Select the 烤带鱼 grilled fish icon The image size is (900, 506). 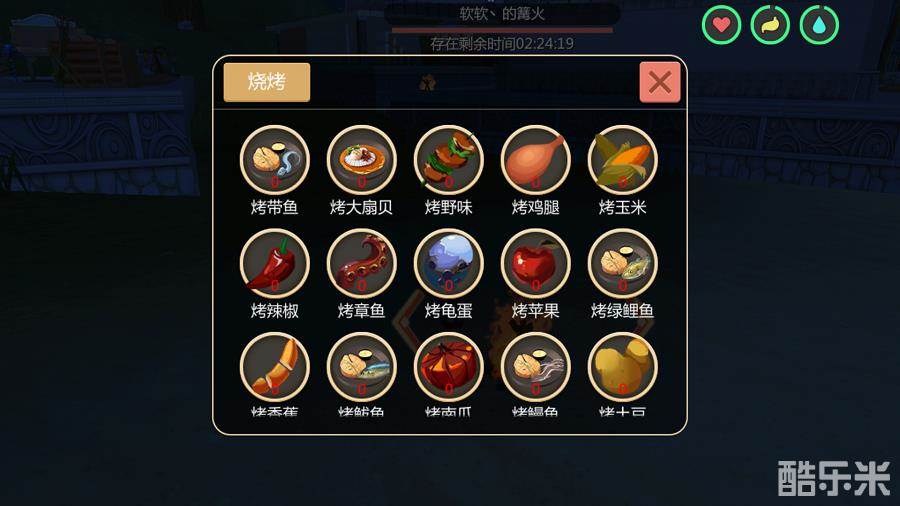click(275, 159)
